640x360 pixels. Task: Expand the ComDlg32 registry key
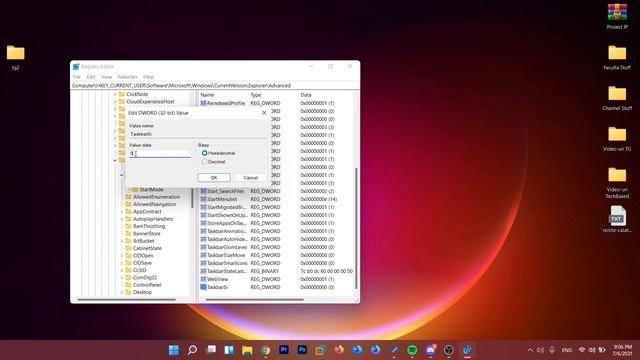click(x=122, y=278)
